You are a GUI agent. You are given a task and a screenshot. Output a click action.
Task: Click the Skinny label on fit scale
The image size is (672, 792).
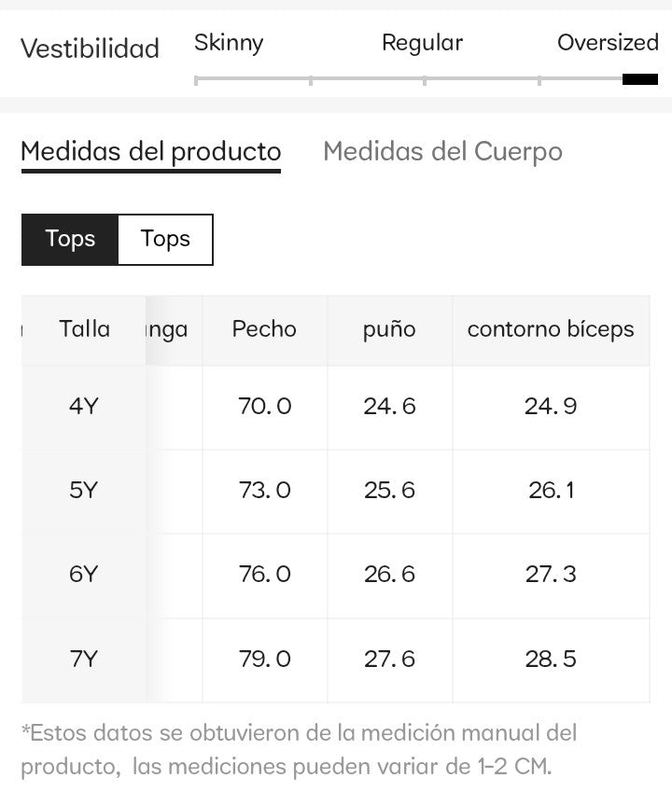229,43
